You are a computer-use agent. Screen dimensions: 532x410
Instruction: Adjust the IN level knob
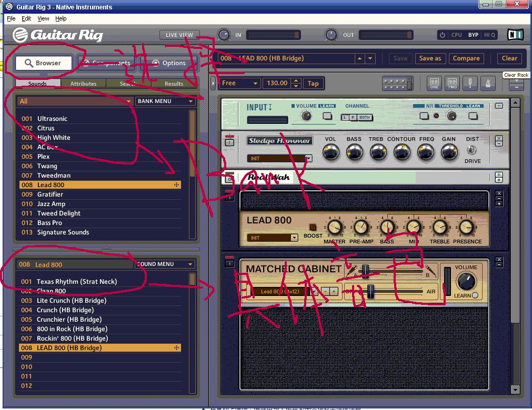pyautogui.click(x=224, y=35)
